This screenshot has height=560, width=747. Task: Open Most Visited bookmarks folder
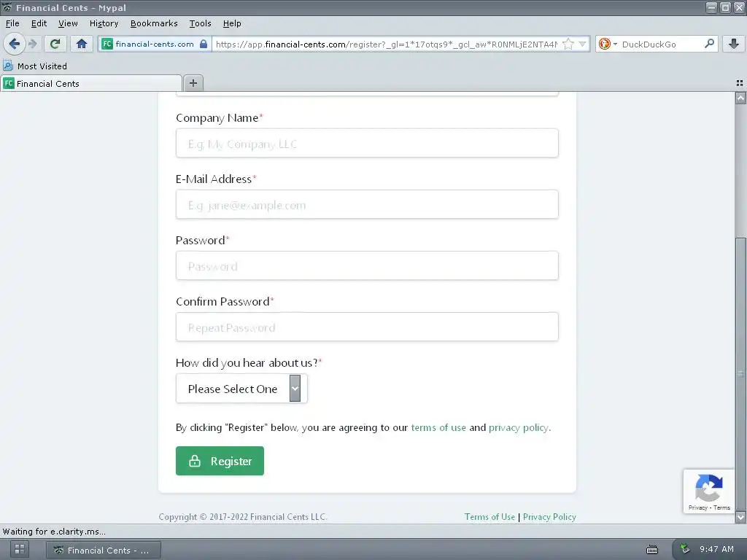point(35,66)
